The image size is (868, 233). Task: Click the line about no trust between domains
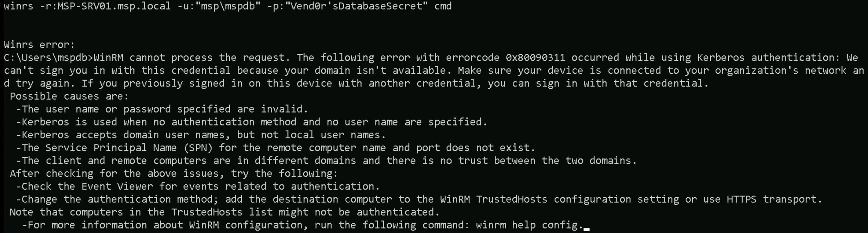(326, 161)
